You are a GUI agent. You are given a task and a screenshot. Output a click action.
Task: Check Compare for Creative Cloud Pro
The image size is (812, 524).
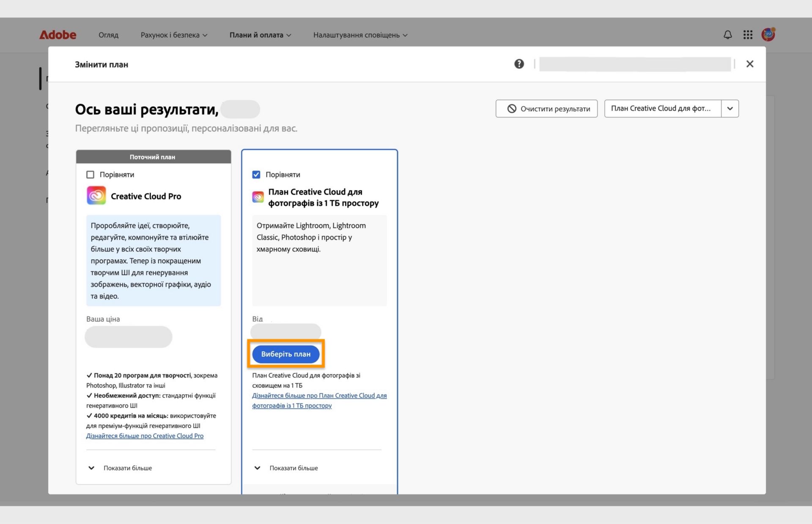tap(90, 175)
